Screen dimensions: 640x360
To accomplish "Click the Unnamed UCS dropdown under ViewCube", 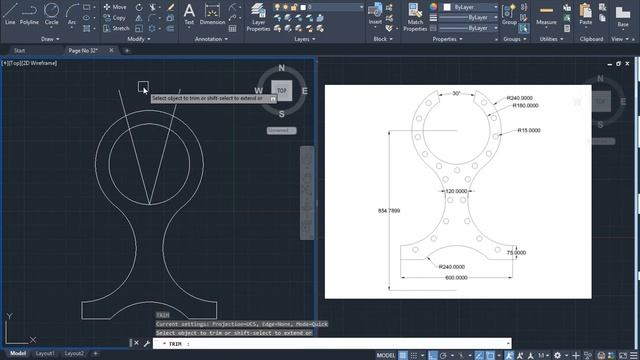I will (282, 131).
